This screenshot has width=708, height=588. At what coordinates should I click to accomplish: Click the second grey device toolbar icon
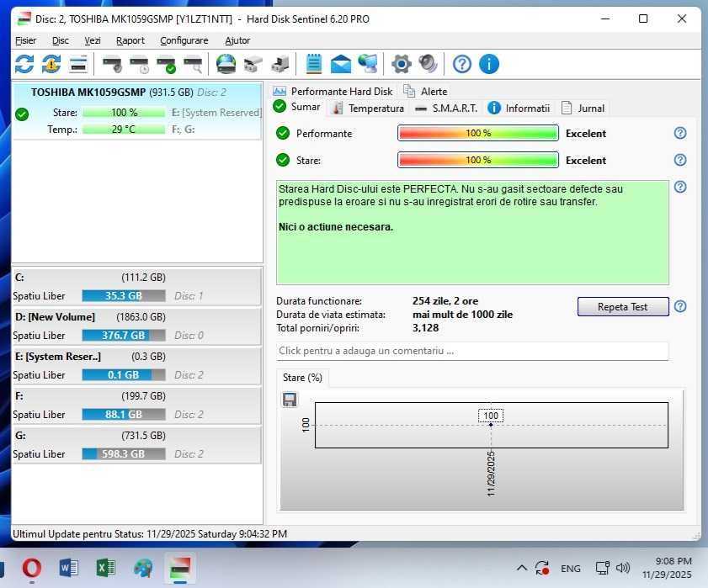(280, 64)
